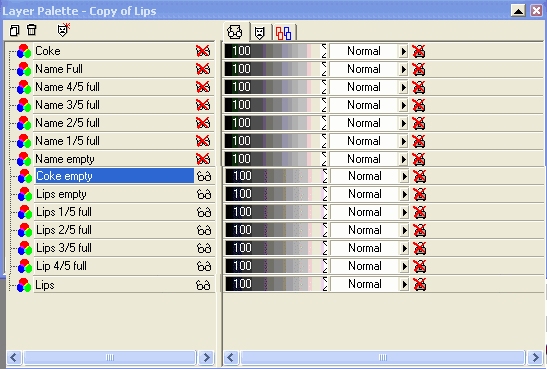Show the hidden Name 3/5 full layer
547x369 pixels.
pyautogui.click(x=203, y=105)
